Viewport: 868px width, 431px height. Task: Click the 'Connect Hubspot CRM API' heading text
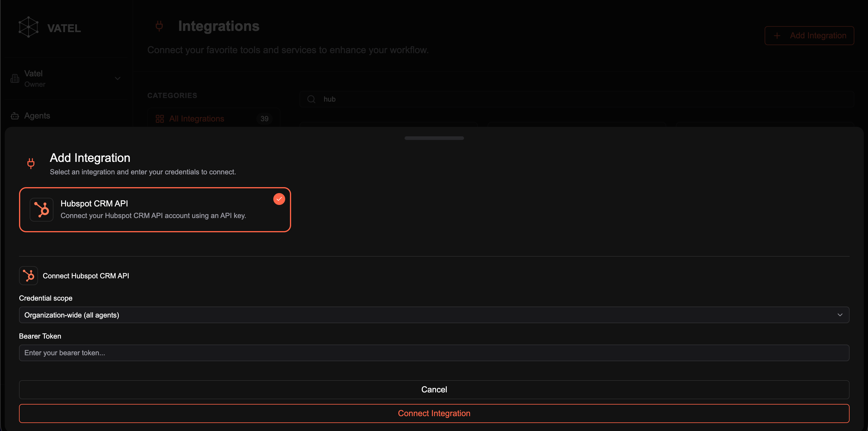point(86,276)
